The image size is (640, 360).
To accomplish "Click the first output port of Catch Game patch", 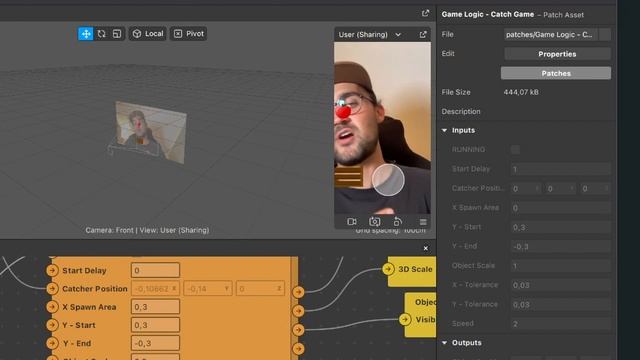I will click(x=298, y=292).
